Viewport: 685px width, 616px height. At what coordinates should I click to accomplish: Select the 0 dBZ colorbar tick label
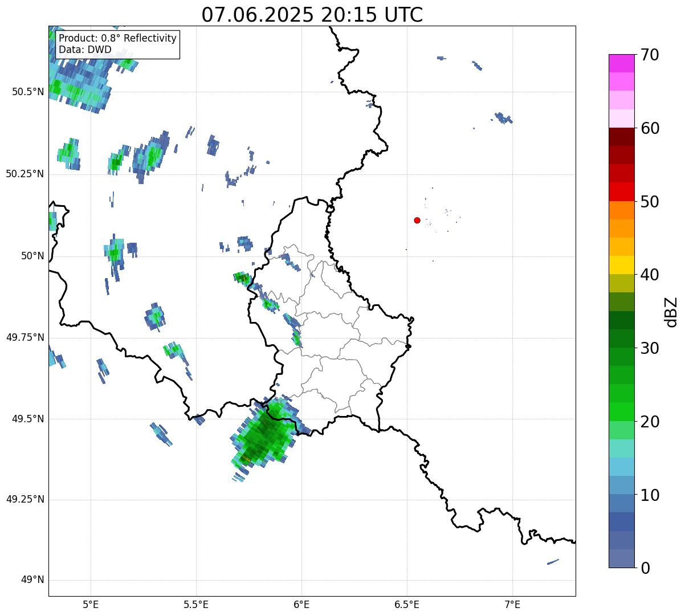click(644, 568)
